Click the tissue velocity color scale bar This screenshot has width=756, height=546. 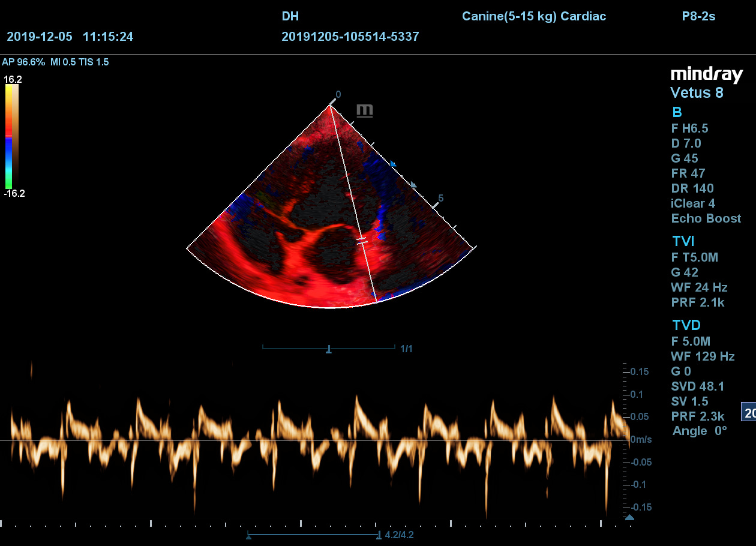(x=11, y=136)
